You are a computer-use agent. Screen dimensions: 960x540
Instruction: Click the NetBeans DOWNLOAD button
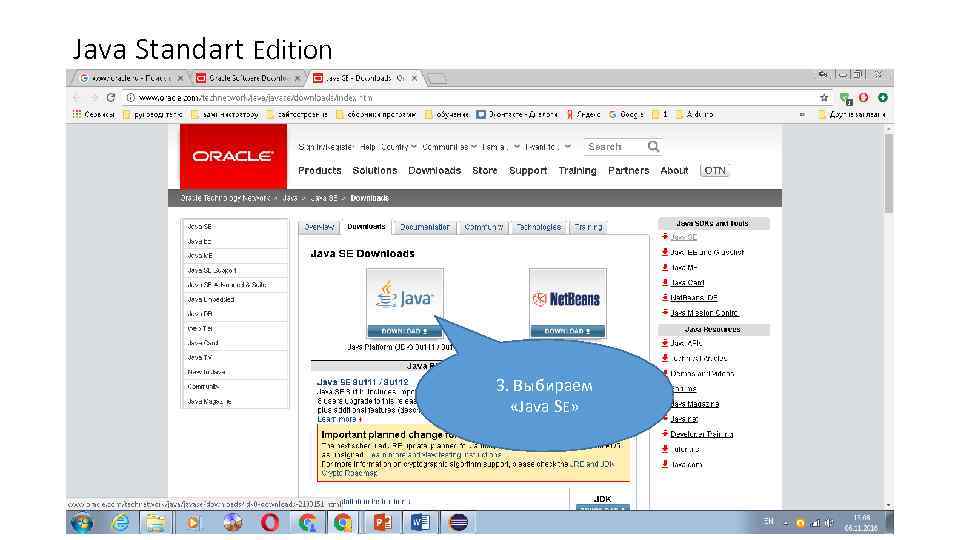point(568,331)
